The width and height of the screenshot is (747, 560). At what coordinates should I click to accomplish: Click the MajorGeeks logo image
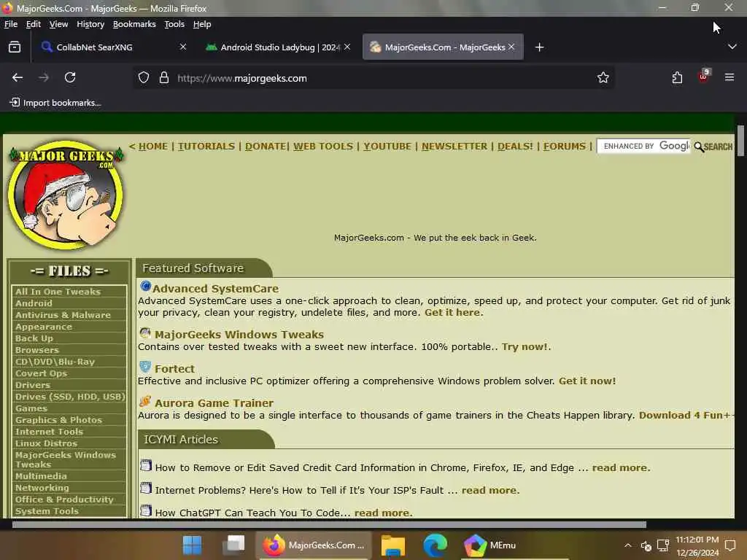pyautogui.click(x=66, y=194)
